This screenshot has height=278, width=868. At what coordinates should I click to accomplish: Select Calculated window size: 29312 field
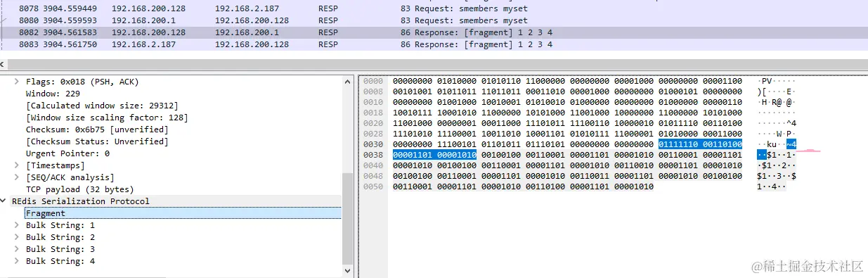point(102,106)
